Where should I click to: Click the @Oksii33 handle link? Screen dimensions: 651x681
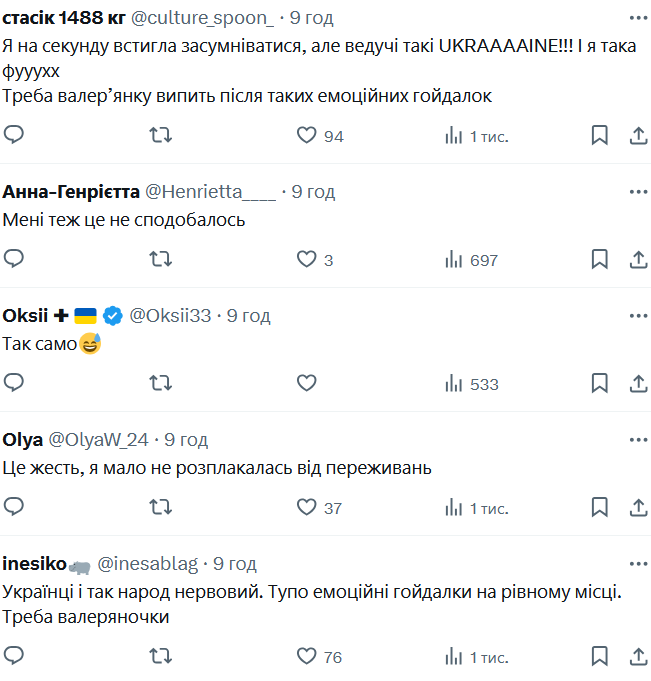(171, 315)
